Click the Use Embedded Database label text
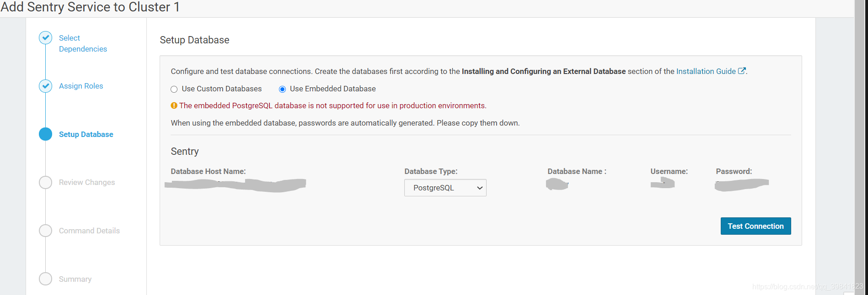The width and height of the screenshot is (868, 295). [332, 89]
